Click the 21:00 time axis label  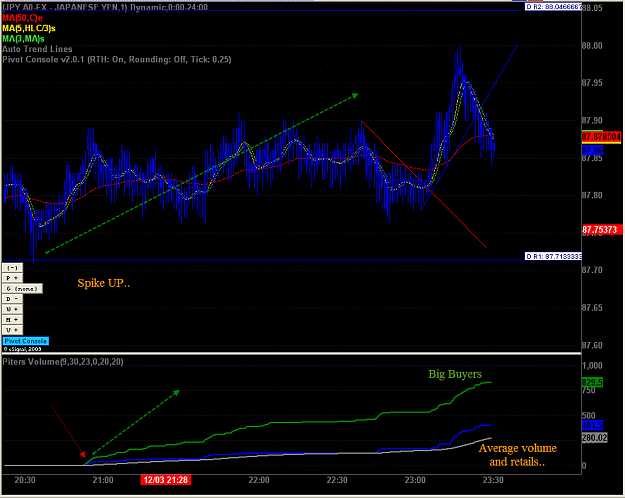[x=103, y=480]
